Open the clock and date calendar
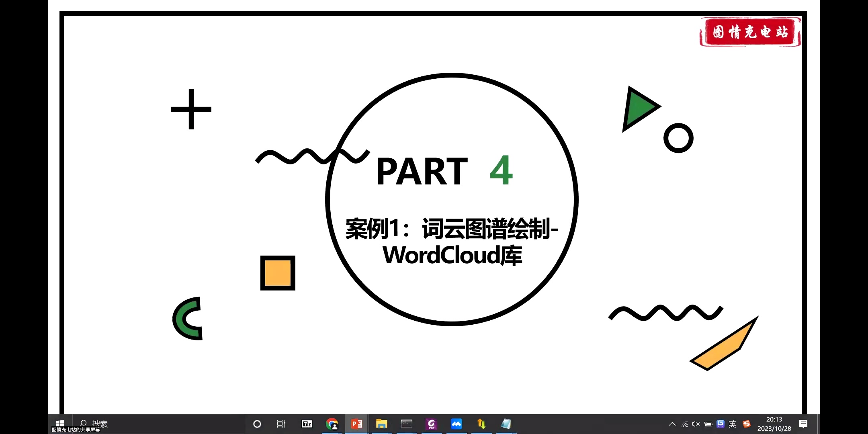This screenshot has height=434, width=868. [774, 424]
